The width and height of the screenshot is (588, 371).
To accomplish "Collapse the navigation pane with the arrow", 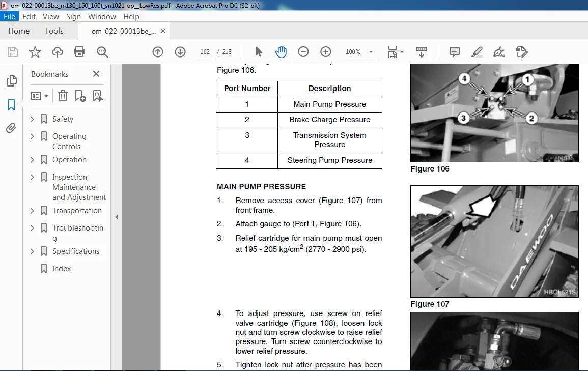I will click(117, 217).
